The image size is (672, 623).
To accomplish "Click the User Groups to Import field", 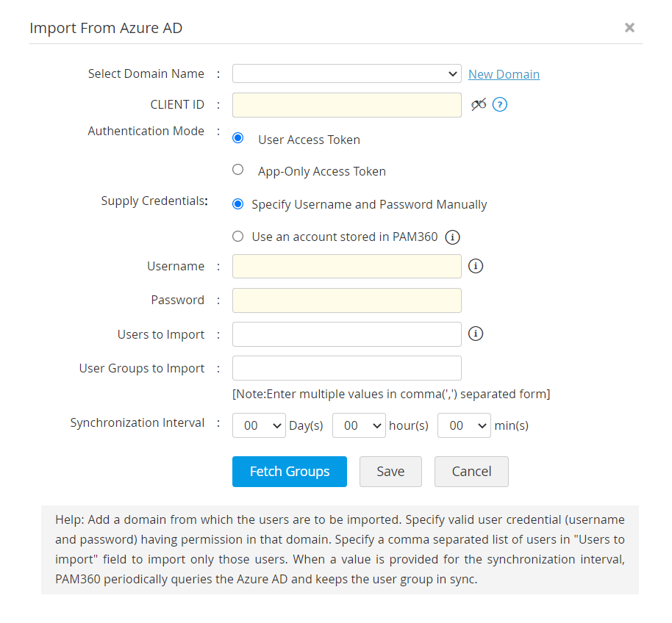I will 346,368.
